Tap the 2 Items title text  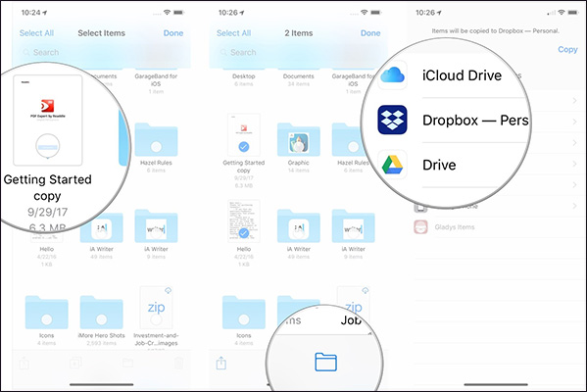[298, 33]
